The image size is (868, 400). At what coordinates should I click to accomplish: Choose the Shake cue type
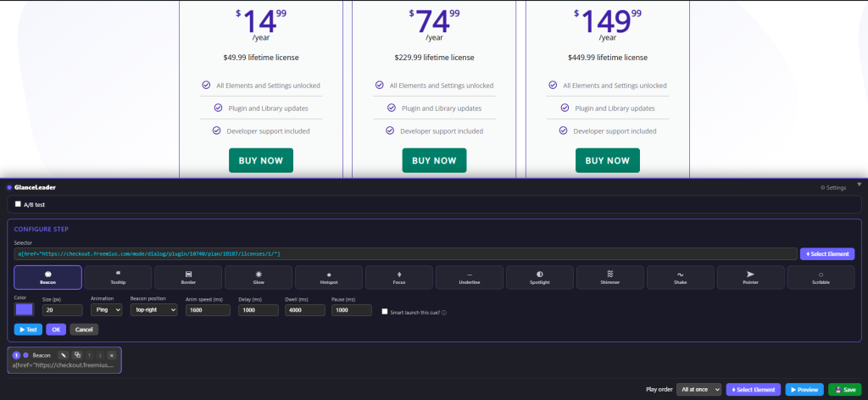click(681, 277)
